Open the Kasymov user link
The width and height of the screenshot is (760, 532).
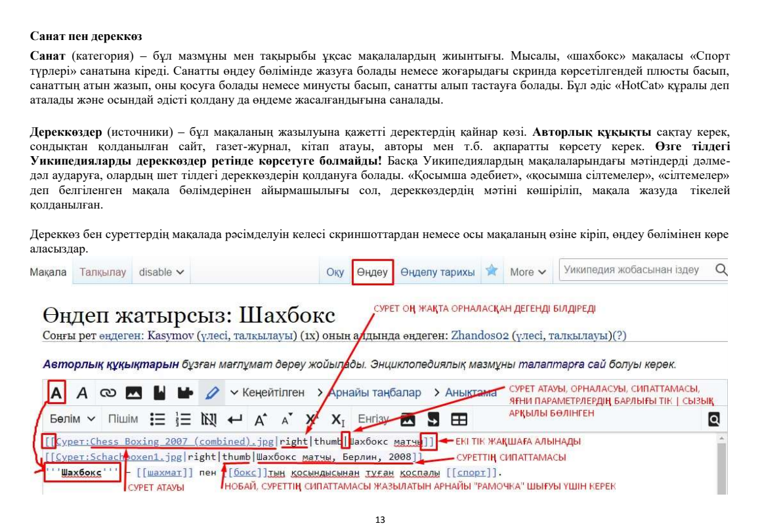(x=164, y=335)
